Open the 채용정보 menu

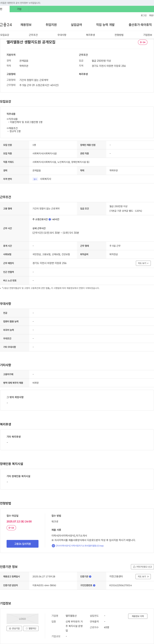tap(26, 25)
